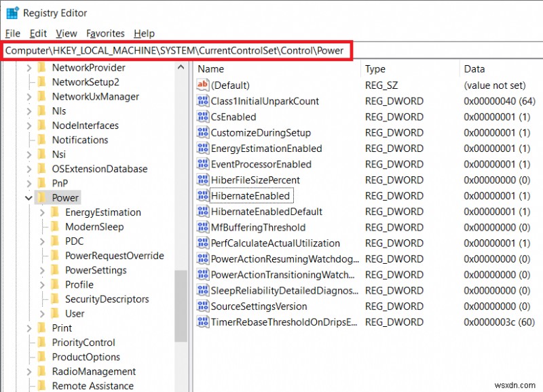
Task: Click the HibernateEnabledDefault DWORD icon
Action: coord(202,212)
